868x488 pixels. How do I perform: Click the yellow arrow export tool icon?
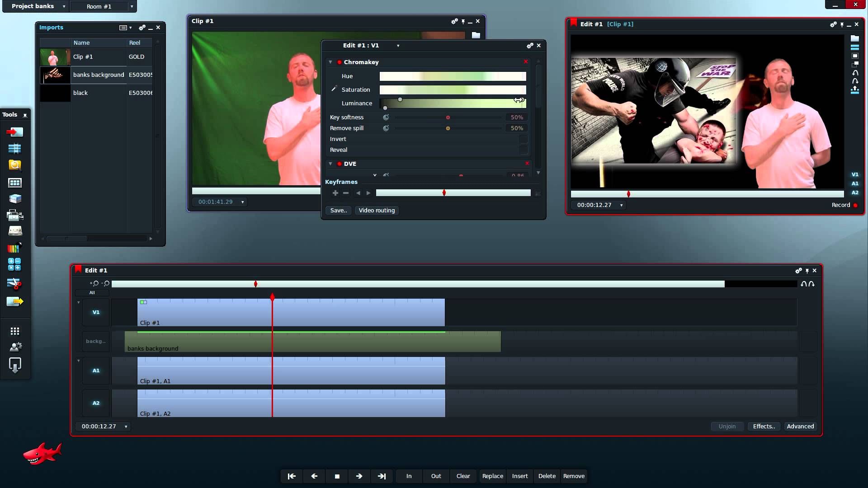pos(15,301)
